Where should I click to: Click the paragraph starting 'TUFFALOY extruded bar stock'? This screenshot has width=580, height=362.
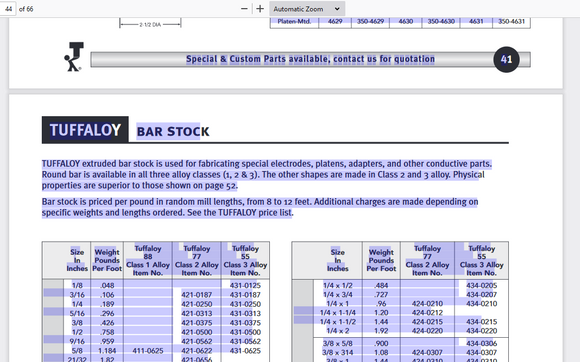coord(267,175)
